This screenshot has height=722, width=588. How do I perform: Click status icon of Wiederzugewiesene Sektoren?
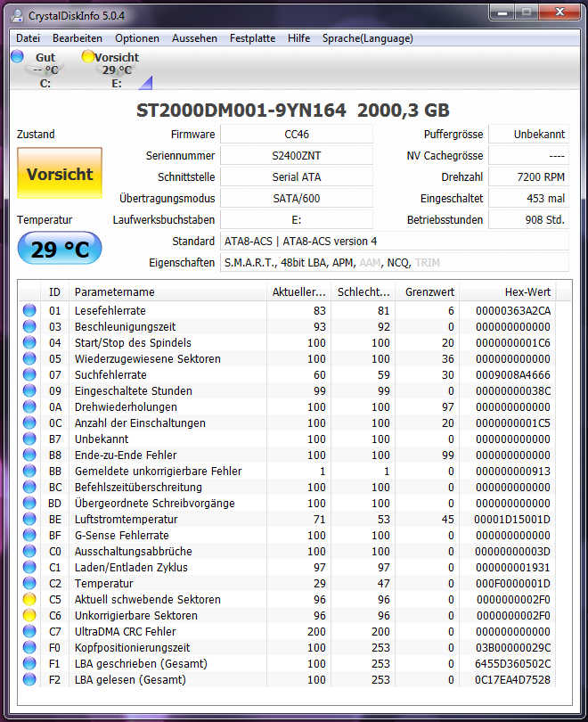pyautogui.click(x=29, y=358)
